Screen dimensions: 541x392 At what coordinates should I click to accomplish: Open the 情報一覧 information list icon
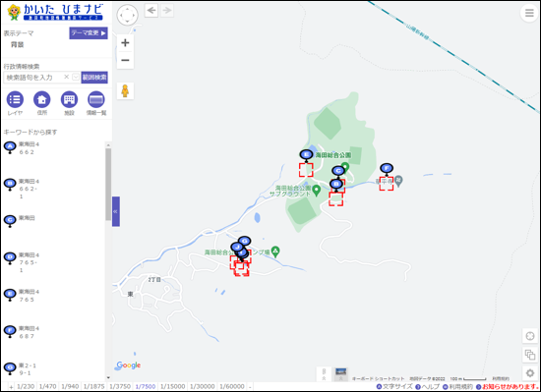point(96,100)
